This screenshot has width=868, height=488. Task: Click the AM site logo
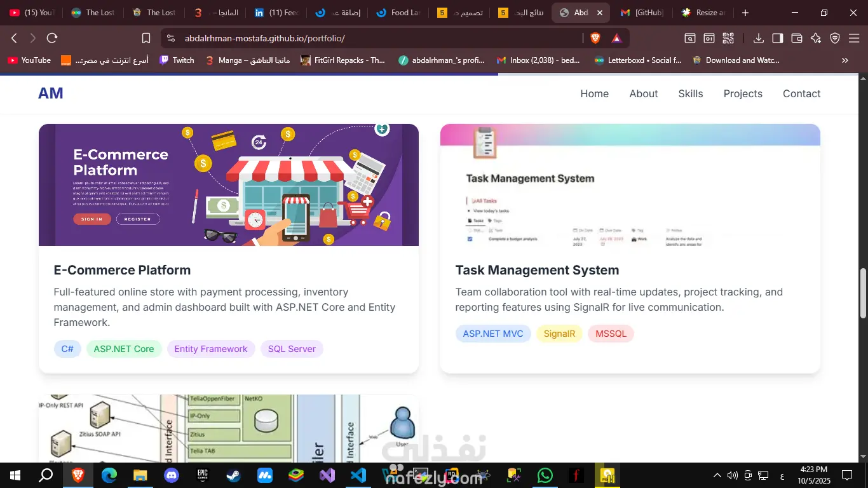[51, 93]
